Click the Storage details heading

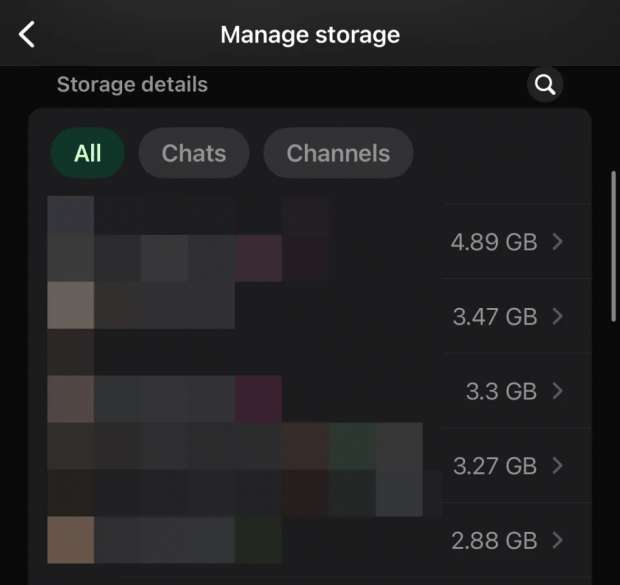click(132, 85)
